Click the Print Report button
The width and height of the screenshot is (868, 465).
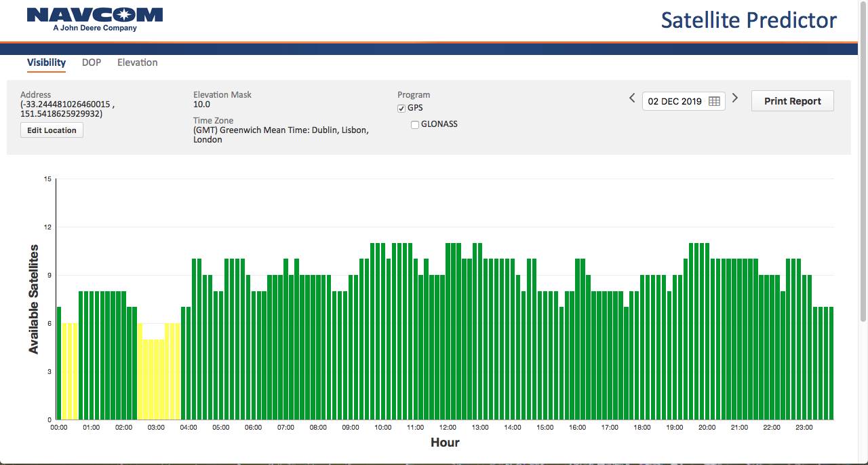[x=792, y=101]
